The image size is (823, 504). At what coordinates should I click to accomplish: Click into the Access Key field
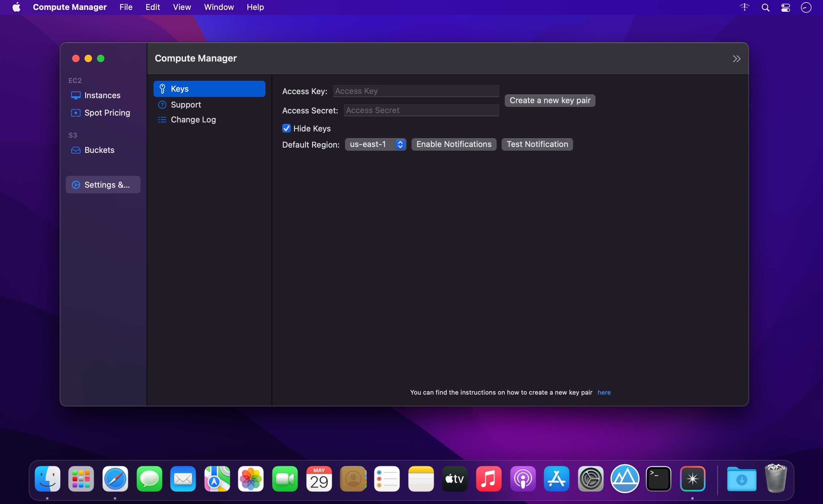[x=416, y=91]
